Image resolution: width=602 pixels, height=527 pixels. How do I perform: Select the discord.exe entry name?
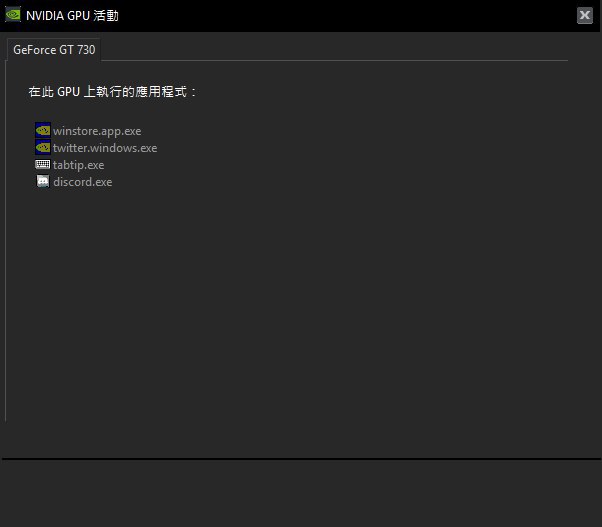click(x=82, y=182)
